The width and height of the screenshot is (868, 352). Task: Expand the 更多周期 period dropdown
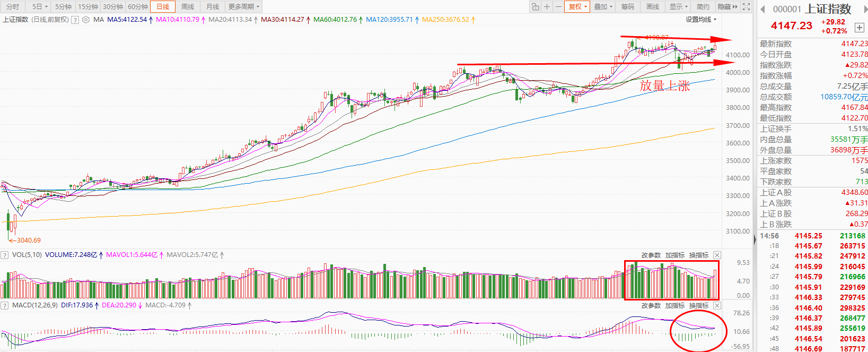(x=244, y=6)
